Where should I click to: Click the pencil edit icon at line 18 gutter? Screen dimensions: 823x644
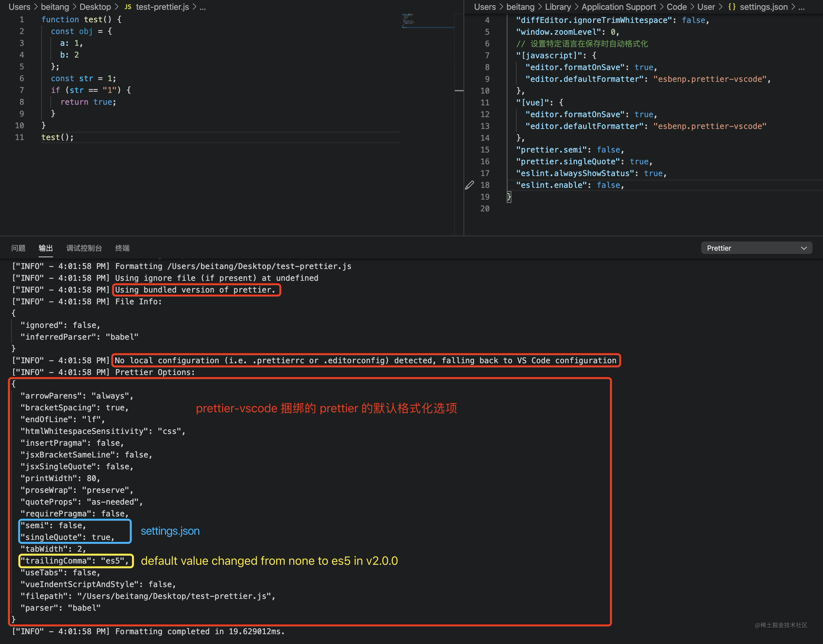click(469, 185)
